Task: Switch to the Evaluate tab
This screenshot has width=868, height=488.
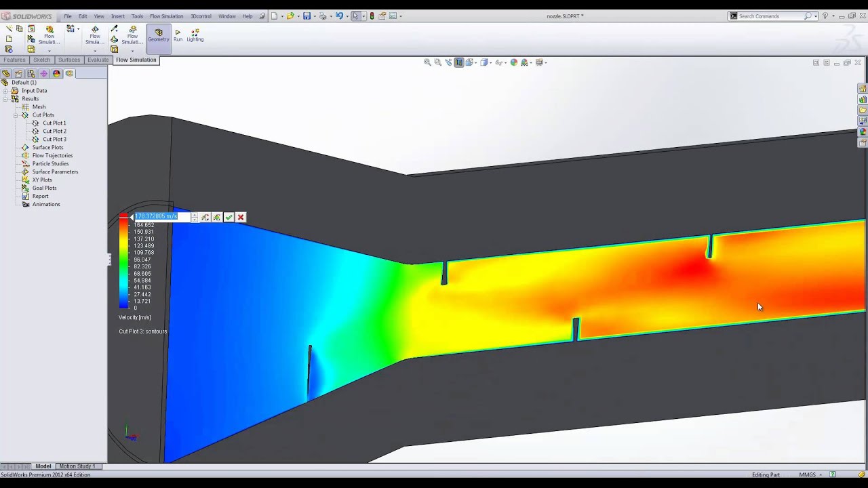Action: [x=98, y=60]
